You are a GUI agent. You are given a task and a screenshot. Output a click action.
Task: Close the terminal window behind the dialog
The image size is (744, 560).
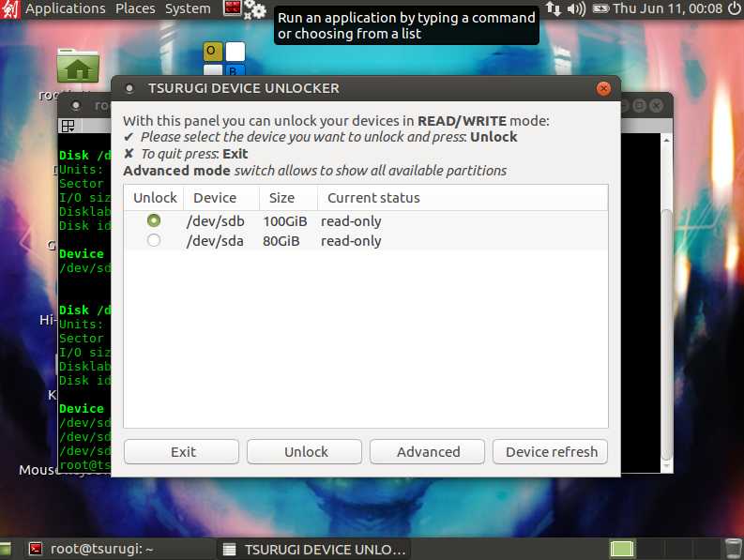point(656,105)
